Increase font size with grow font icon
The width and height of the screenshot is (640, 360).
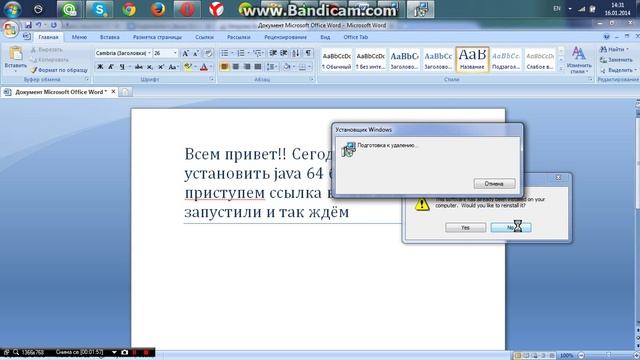click(x=185, y=53)
